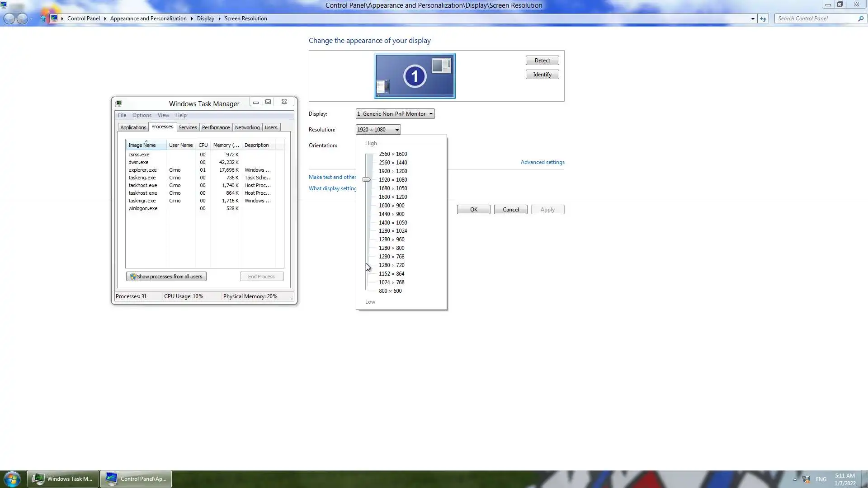Click the blue Up arrow icon
The image size is (868, 488).
pyautogui.click(x=43, y=19)
